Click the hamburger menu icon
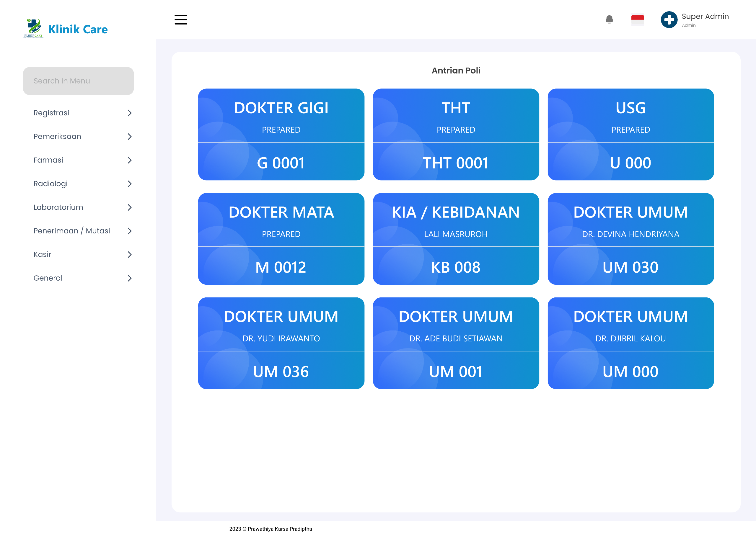Screen dimensions: 756x537 pos(181,19)
